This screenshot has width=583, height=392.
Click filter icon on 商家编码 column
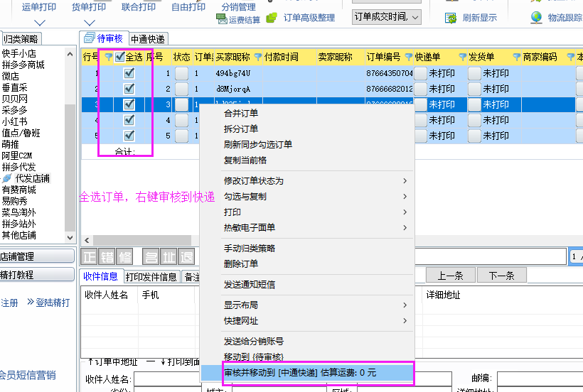point(571,57)
